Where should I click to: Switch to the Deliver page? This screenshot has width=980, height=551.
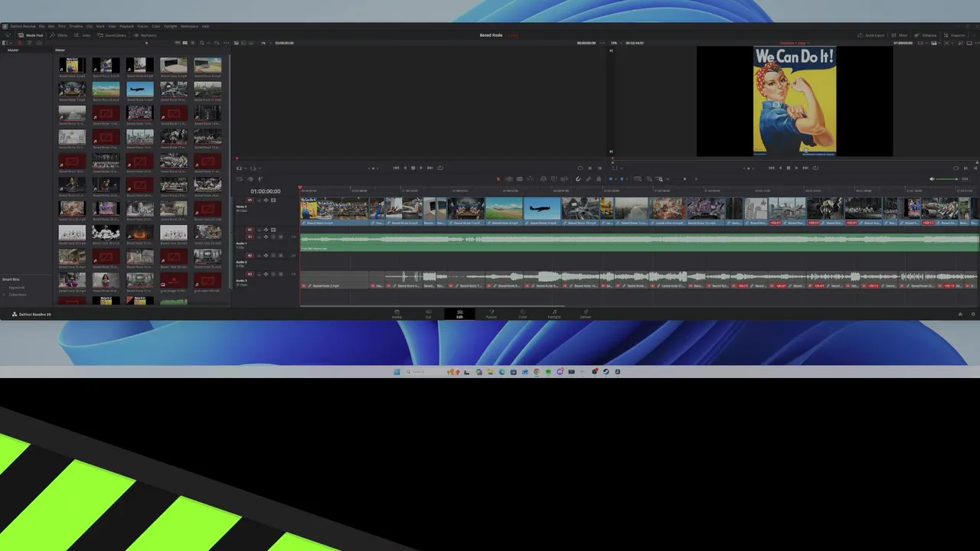pos(586,314)
